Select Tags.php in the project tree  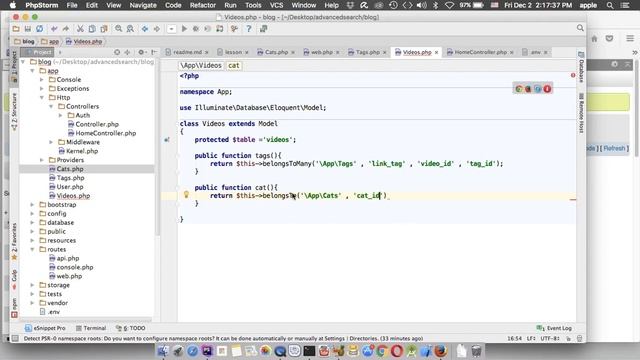[70, 178]
